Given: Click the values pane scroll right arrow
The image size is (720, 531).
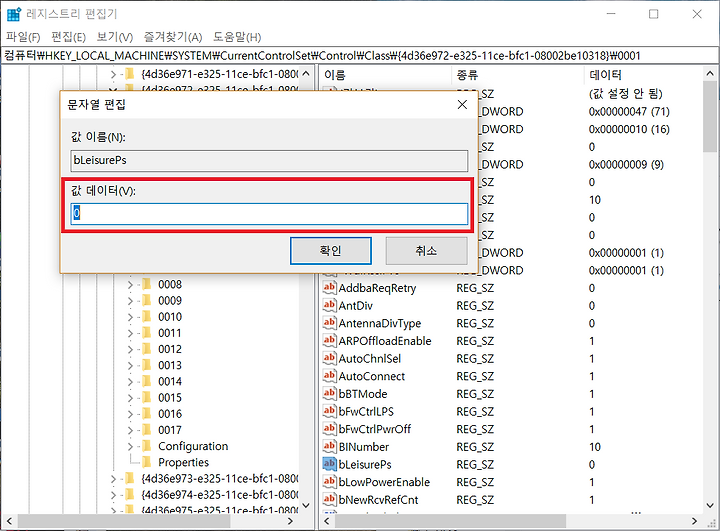Looking at the screenshot, I should [x=695, y=521].
